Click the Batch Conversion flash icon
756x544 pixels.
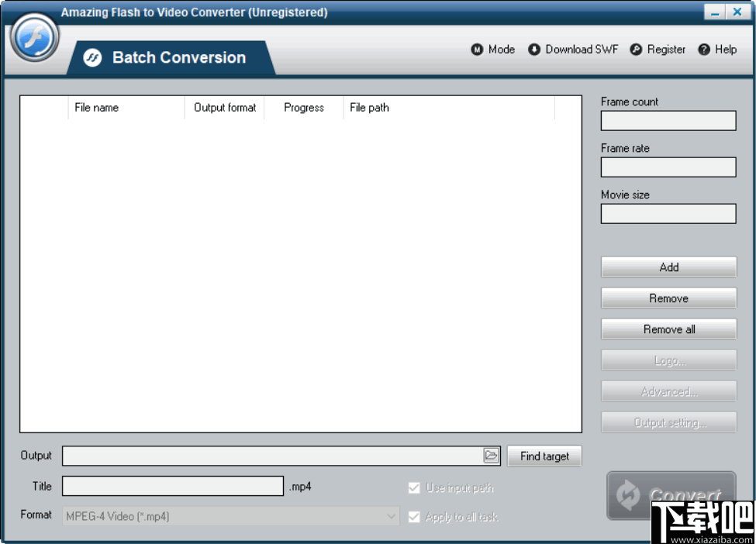(92, 57)
